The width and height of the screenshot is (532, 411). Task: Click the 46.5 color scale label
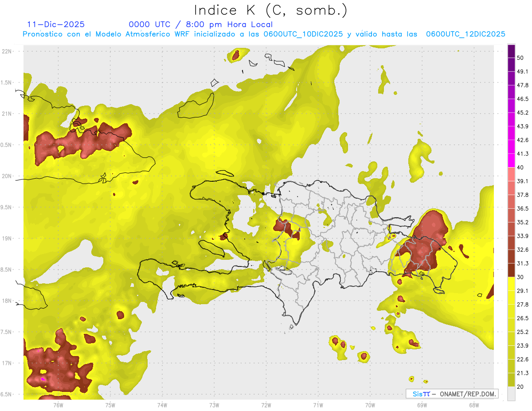click(523, 99)
